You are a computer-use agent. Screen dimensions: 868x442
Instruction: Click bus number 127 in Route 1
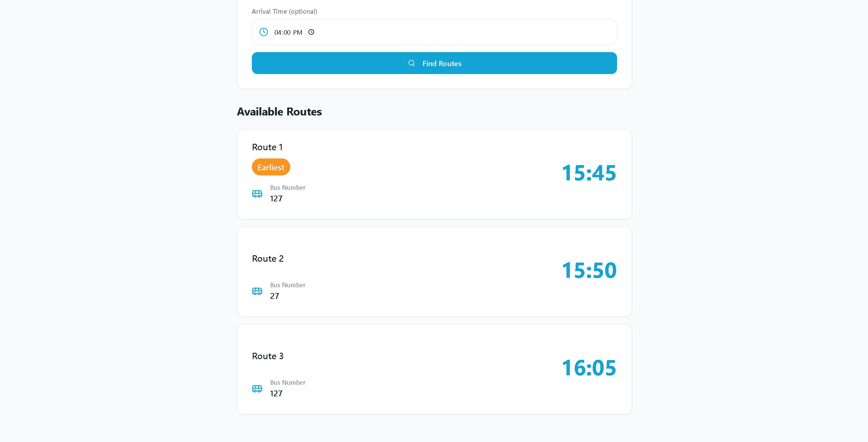click(276, 199)
